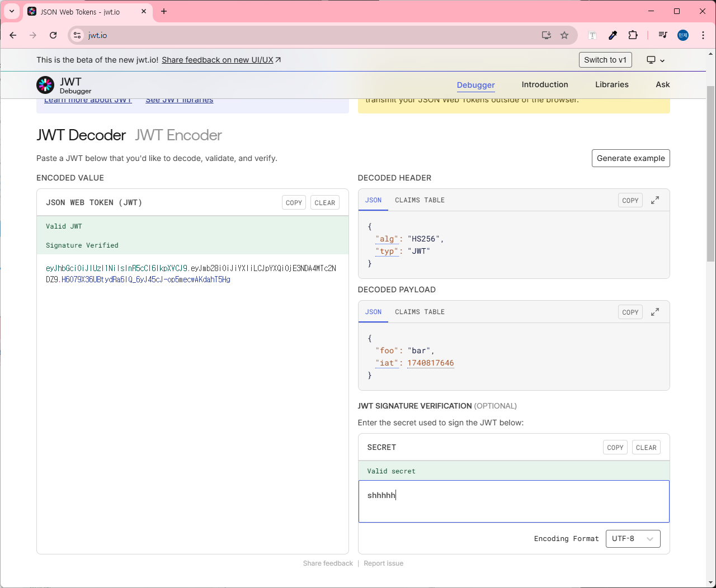The image size is (716, 588).
Task: Open site information icon in address bar
Action: coord(78,35)
